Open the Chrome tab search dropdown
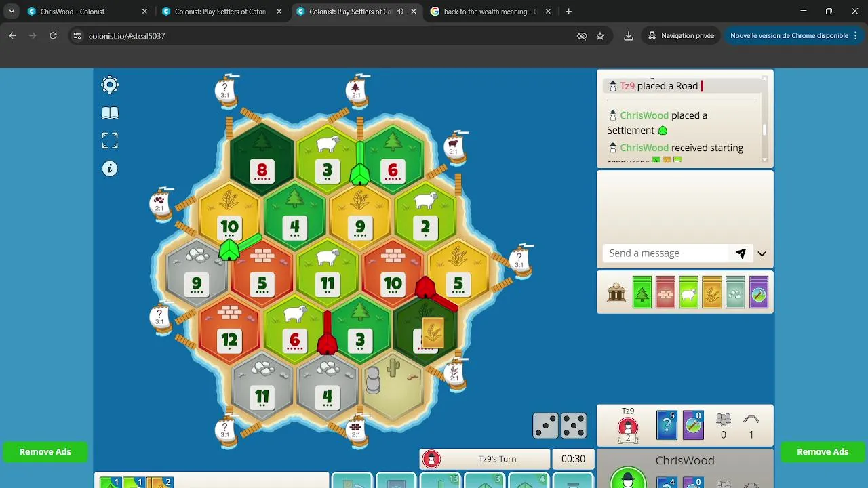The width and height of the screenshot is (868, 488). 12,12
